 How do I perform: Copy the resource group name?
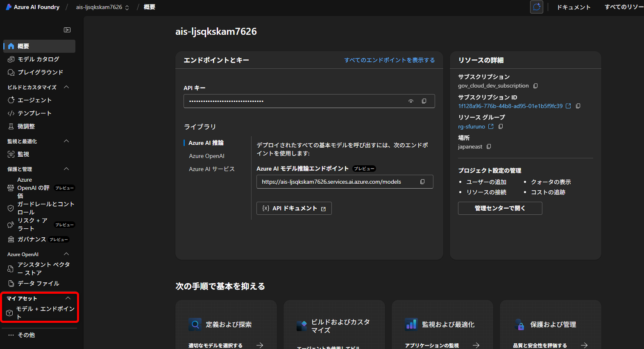click(x=501, y=126)
